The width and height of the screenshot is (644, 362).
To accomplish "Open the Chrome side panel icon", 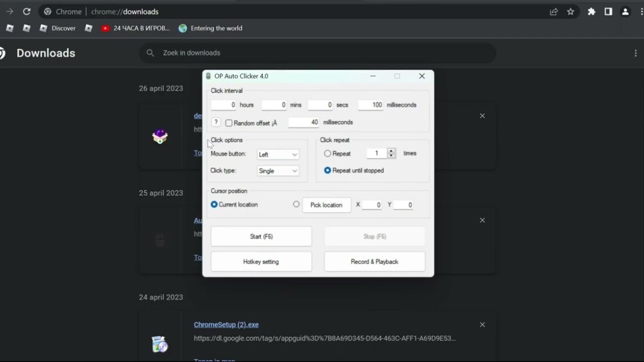I will [x=608, y=11].
